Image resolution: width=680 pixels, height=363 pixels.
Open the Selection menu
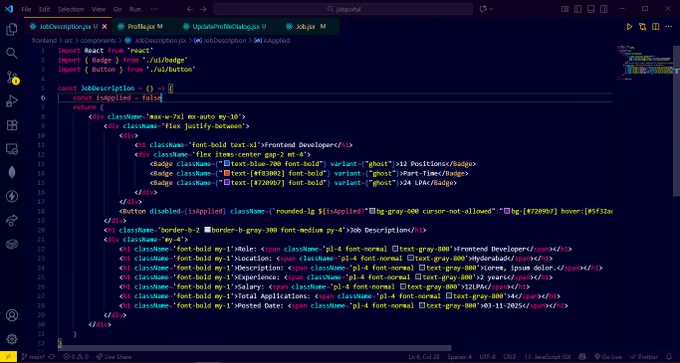pyautogui.click(x=71, y=9)
